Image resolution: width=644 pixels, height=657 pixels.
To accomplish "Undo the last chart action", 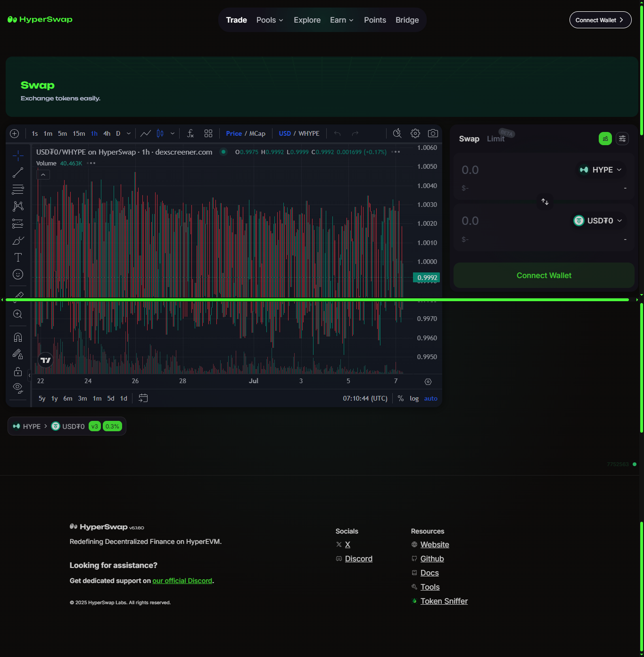I will coord(338,133).
